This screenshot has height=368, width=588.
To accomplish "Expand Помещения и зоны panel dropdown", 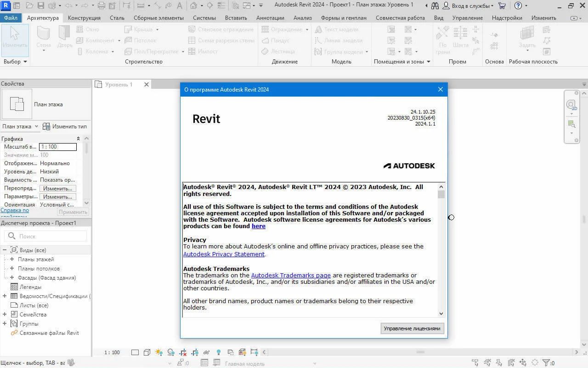I will point(402,62).
